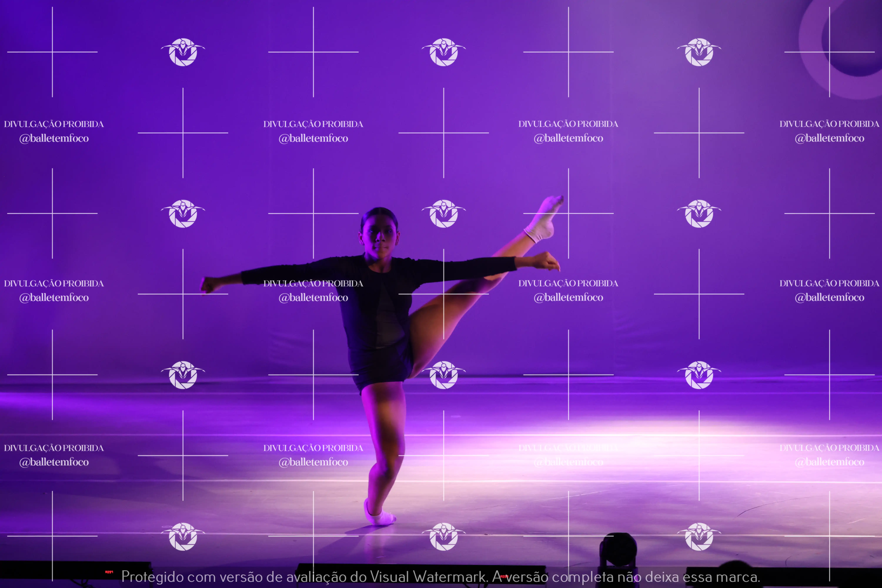This screenshot has width=882, height=588.
Task: Click the Visual Watermark trial notice text
Action: click(441, 577)
